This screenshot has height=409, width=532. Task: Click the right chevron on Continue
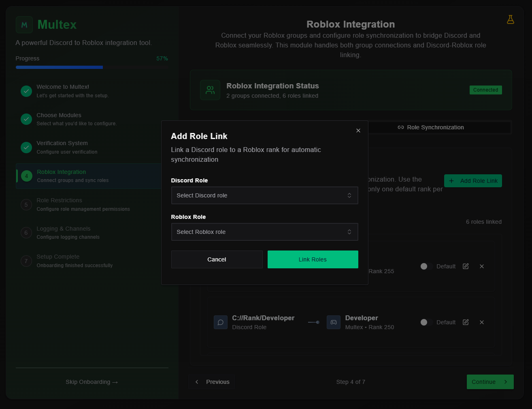click(506, 382)
